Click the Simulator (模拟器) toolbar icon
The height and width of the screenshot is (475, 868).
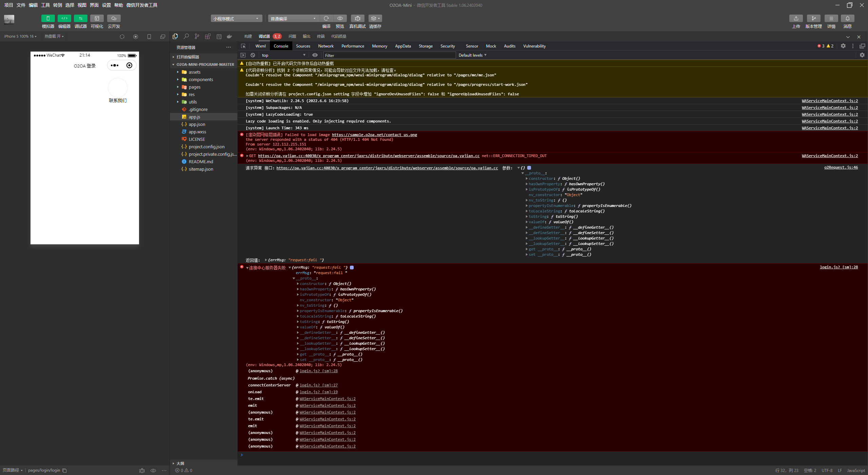[x=48, y=18]
